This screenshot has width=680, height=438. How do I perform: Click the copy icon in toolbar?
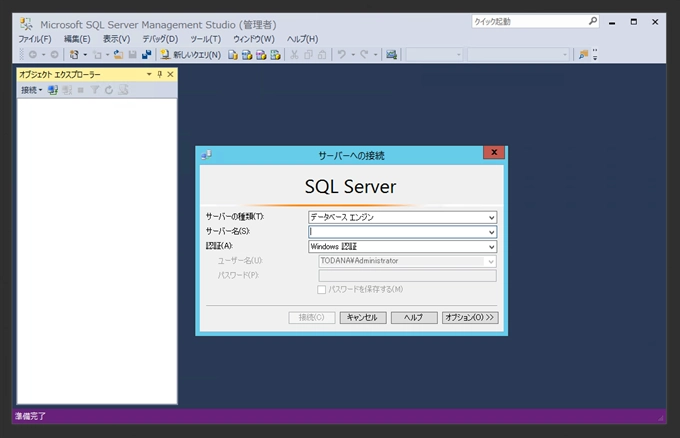tap(308, 55)
